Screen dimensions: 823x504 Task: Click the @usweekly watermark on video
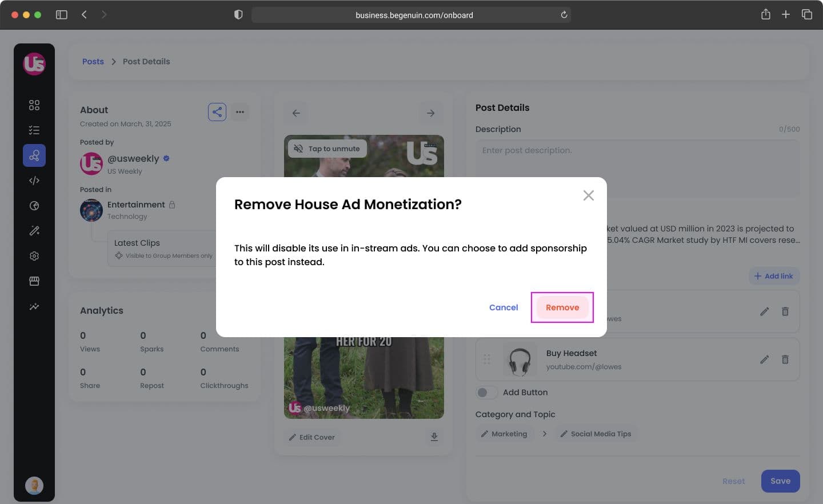tap(319, 408)
